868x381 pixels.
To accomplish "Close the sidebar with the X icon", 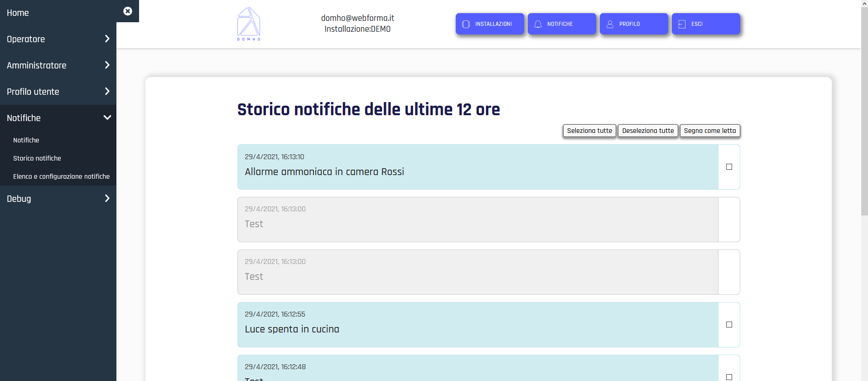I will [128, 11].
